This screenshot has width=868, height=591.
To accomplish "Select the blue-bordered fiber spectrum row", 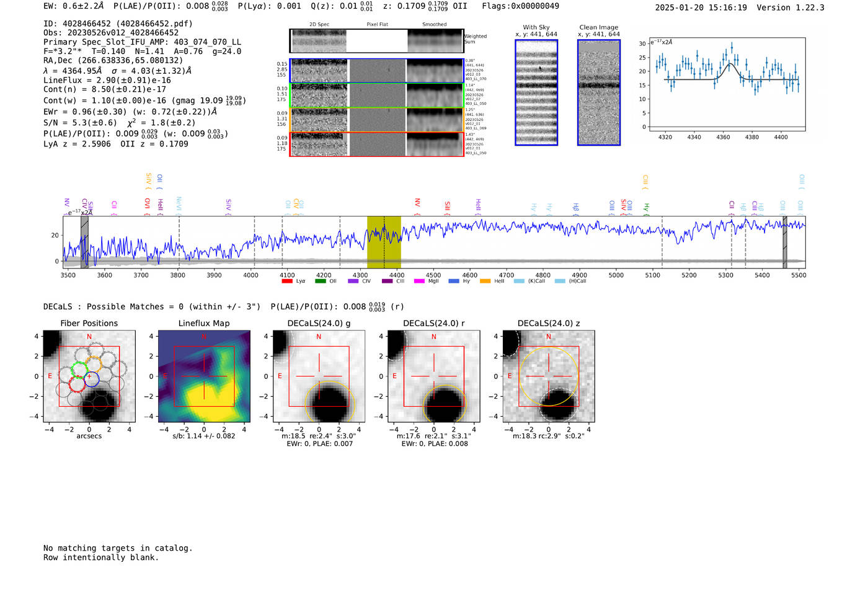I will (x=376, y=71).
